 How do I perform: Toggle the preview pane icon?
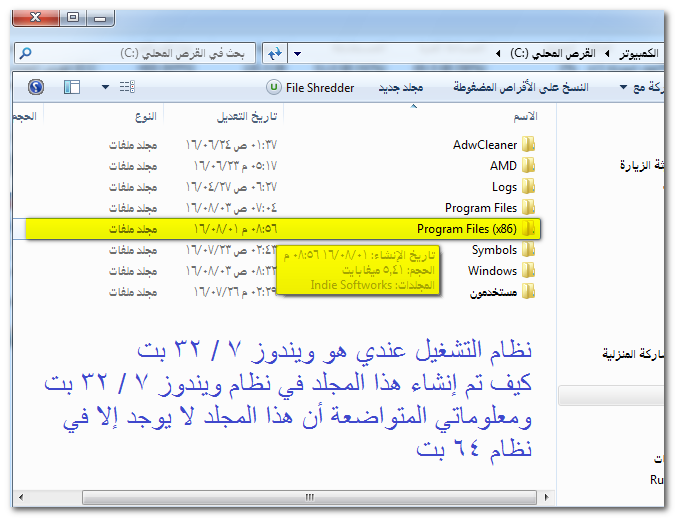pyautogui.click(x=71, y=87)
